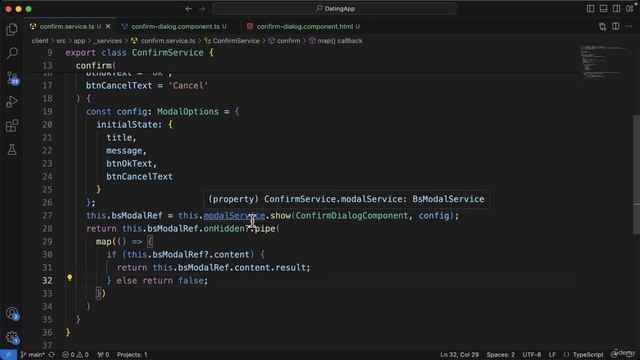Click 'Cancel' string on line 17
Screen dimensions: 640x360
click(188, 86)
